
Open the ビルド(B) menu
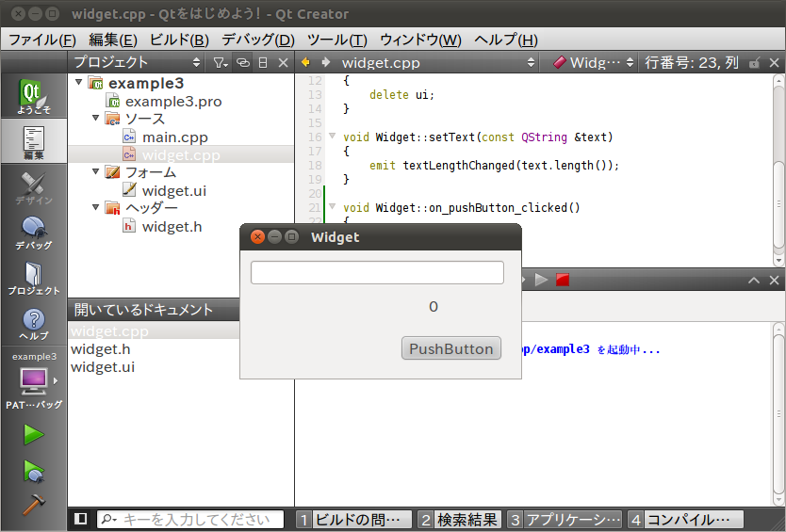tap(179, 40)
